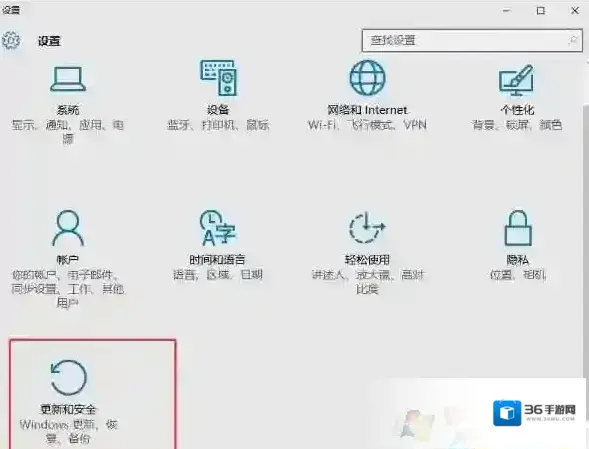Image resolution: width=589 pixels, height=449 pixels.
Task: Click the 系统 label text
Action: pyautogui.click(x=68, y=110)
